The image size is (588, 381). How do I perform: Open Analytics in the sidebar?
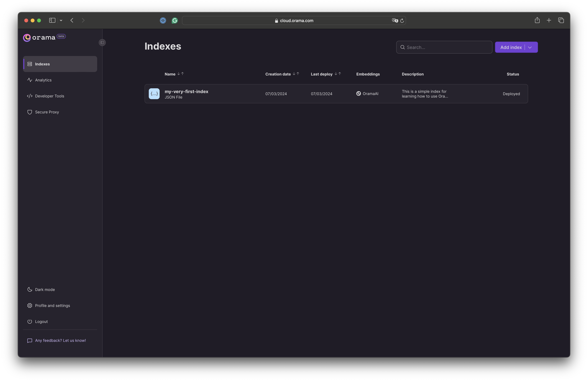60,80
